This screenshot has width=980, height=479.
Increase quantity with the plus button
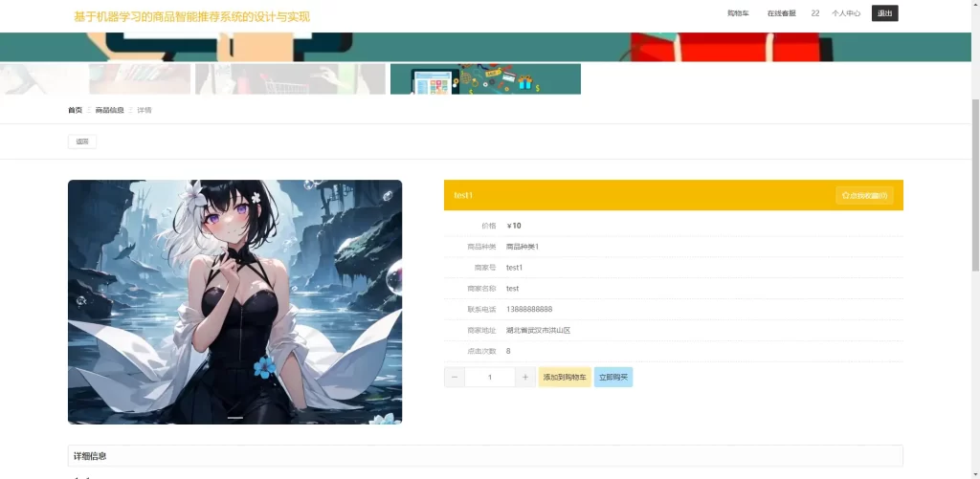click(524, 378)
